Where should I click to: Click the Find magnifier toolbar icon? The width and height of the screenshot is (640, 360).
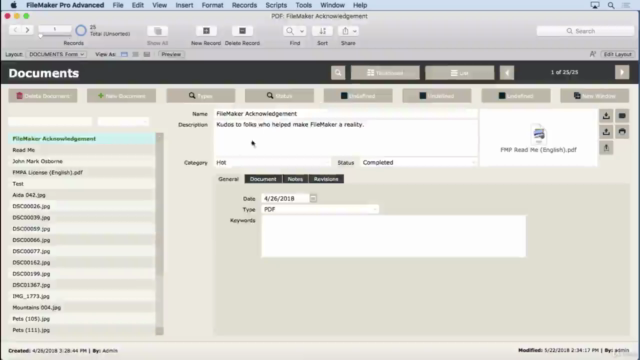[290, 31]
